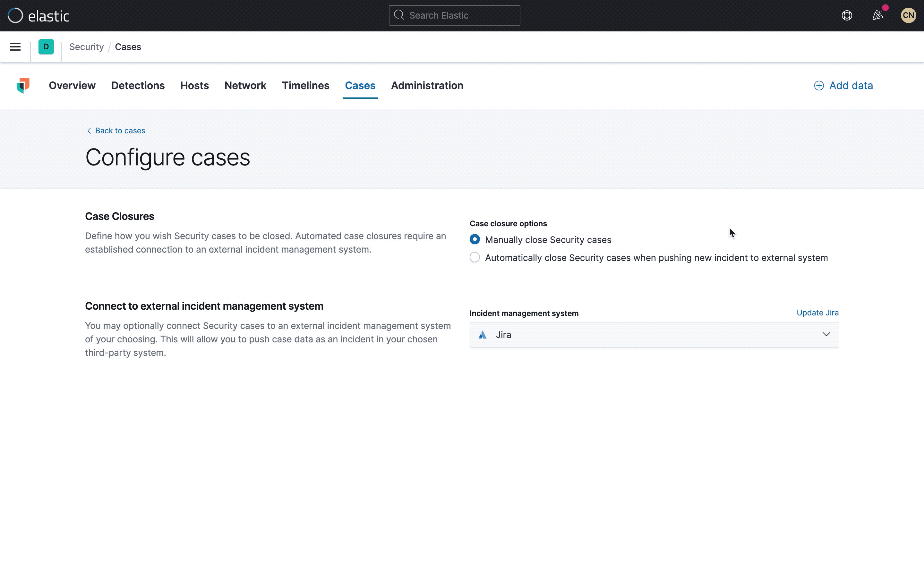Open the Administration tab

(x=427, y=86)
